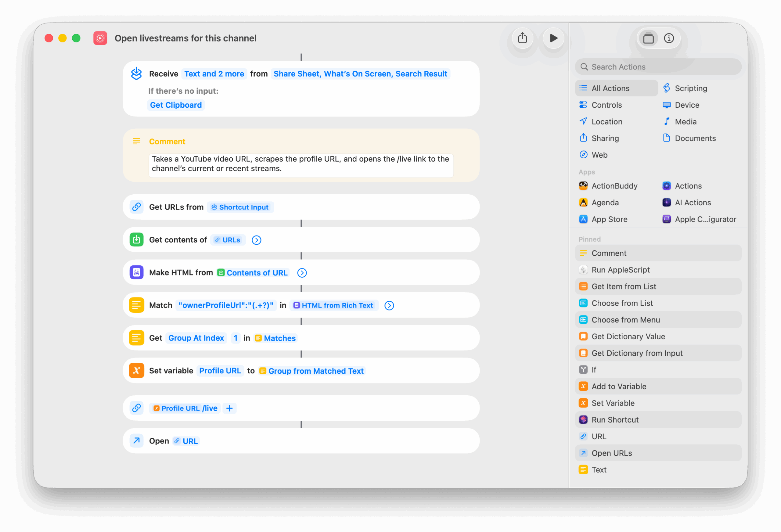The width and height of the screenshot is (781, 532).
Task: Toggle the action library panel icon
Action: pyautogui.click(x=648, y=38)
